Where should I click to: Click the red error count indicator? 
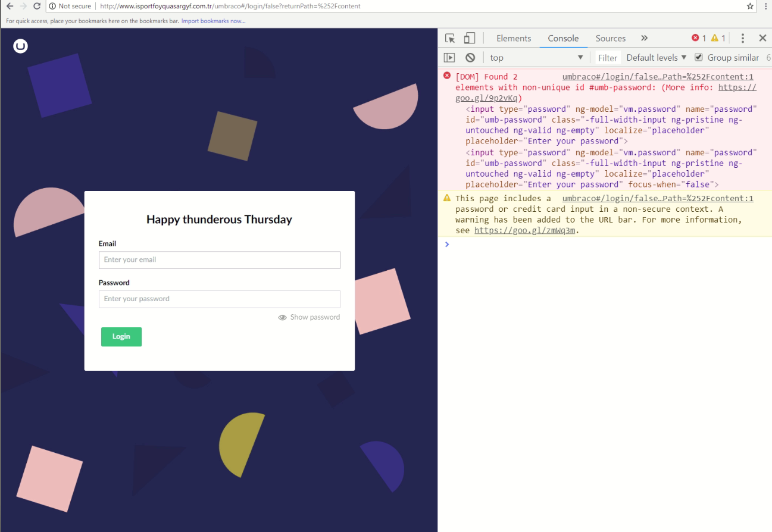pos(699,38)
